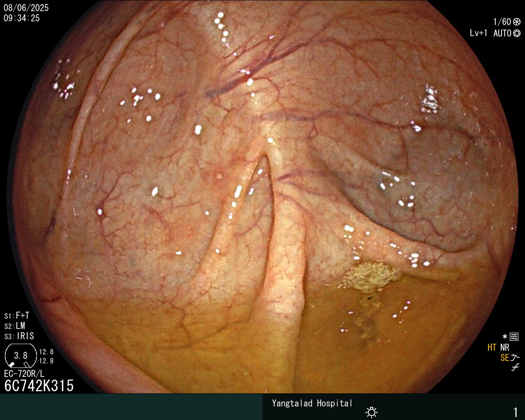Click the asterisk indicator above HT
Image resolution: width=525 pixels, height=420 pixels.
(x=505, y=337)
